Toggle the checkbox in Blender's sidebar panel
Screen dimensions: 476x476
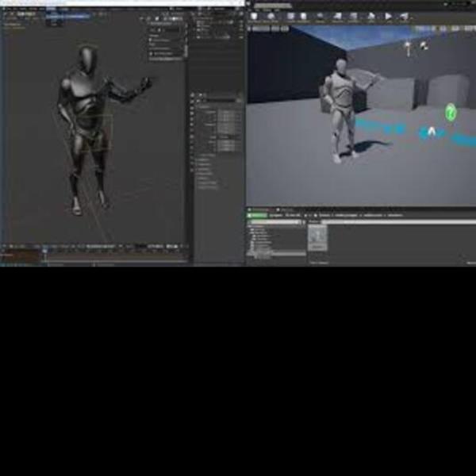(150, 40)
